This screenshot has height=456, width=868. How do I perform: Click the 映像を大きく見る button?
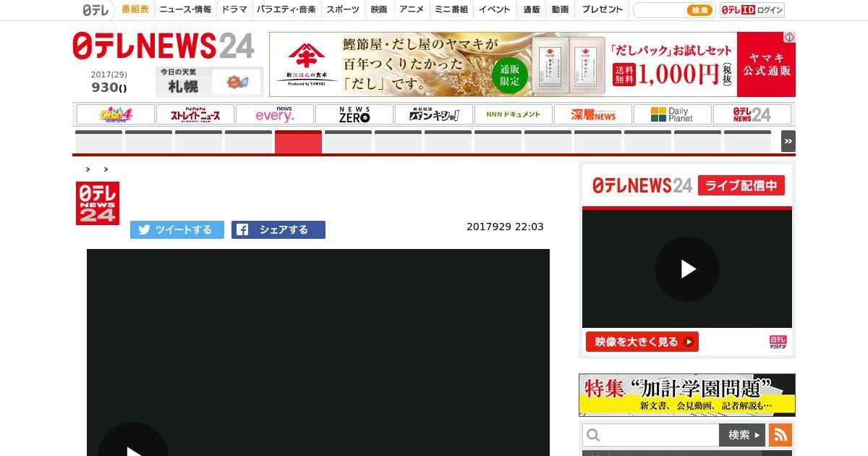tap(642, 342)
